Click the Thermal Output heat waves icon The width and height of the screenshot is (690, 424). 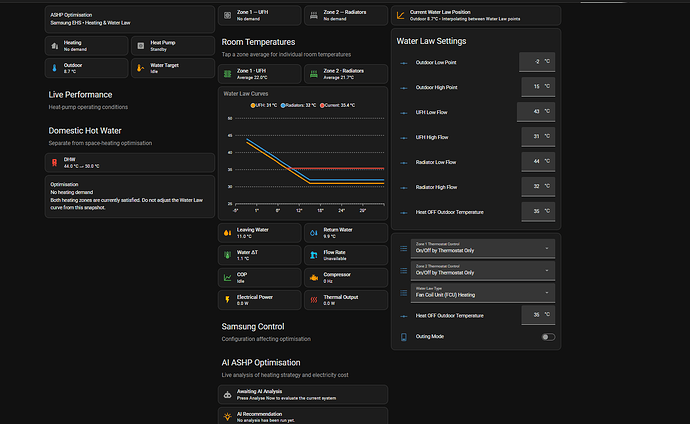point(314,300)
